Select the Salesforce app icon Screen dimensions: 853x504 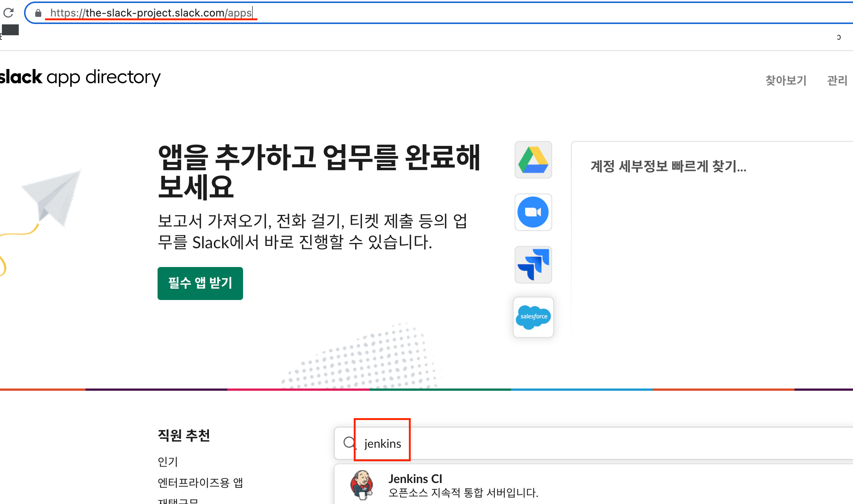click(533, 317)
